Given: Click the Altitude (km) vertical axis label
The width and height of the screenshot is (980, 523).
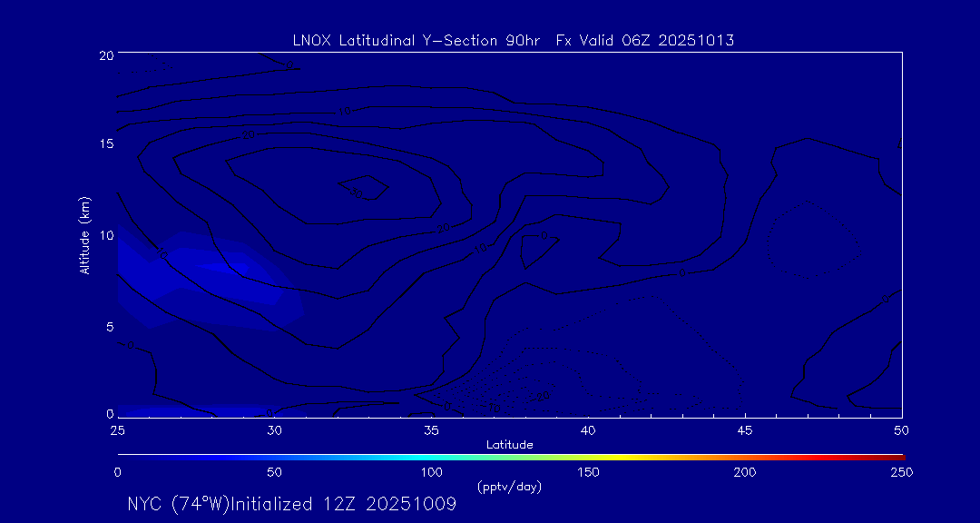Looking at the screenshot, I should (x=84, y=235).
